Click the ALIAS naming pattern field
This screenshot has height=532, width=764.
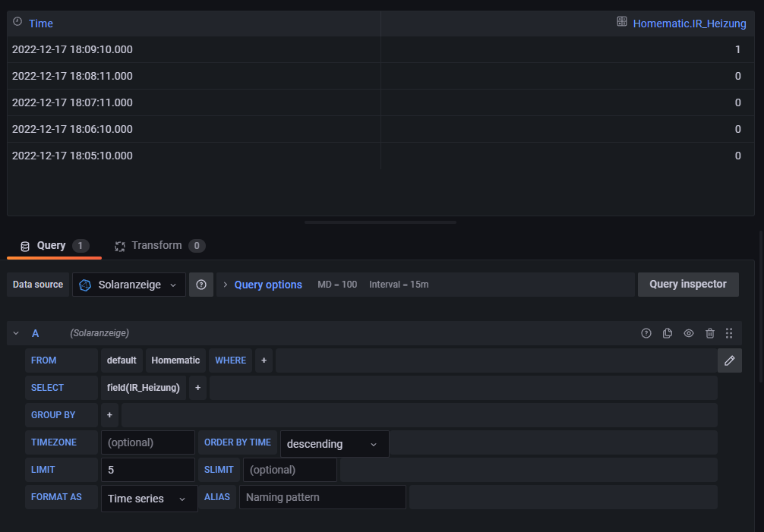[322, 497]
